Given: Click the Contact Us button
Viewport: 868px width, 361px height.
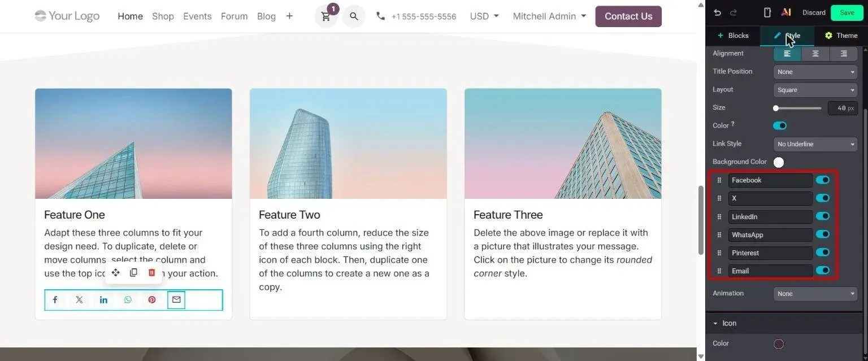Looking at the screenshot, I should (628, 16).
